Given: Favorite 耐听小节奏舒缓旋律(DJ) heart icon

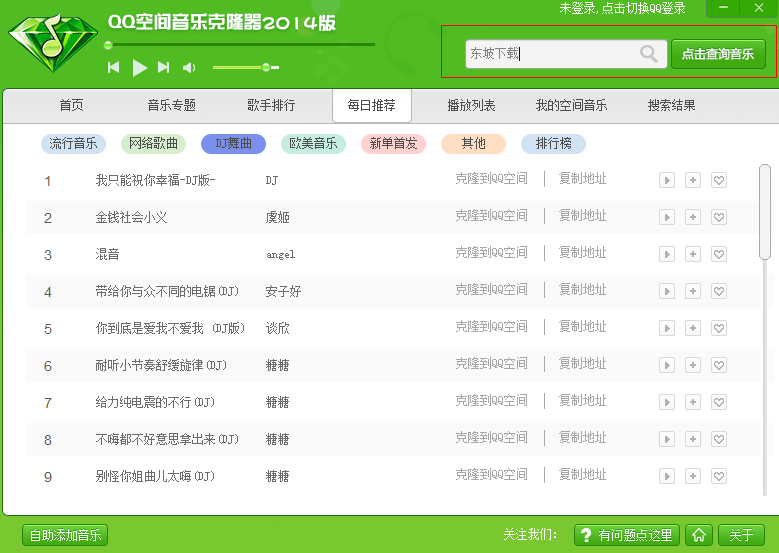Looking at the screenshot, I should click(x=719, y=365).
